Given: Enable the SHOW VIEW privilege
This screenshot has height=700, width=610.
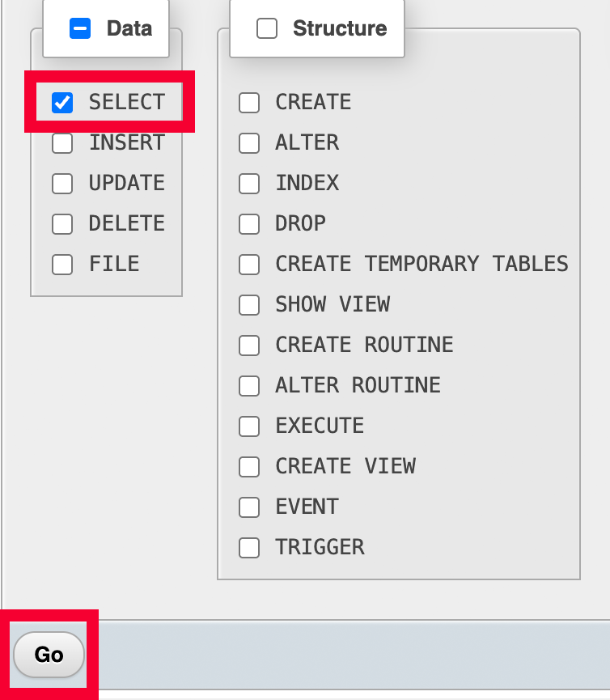Looking at the screenshot, I should tap(249, 305).
